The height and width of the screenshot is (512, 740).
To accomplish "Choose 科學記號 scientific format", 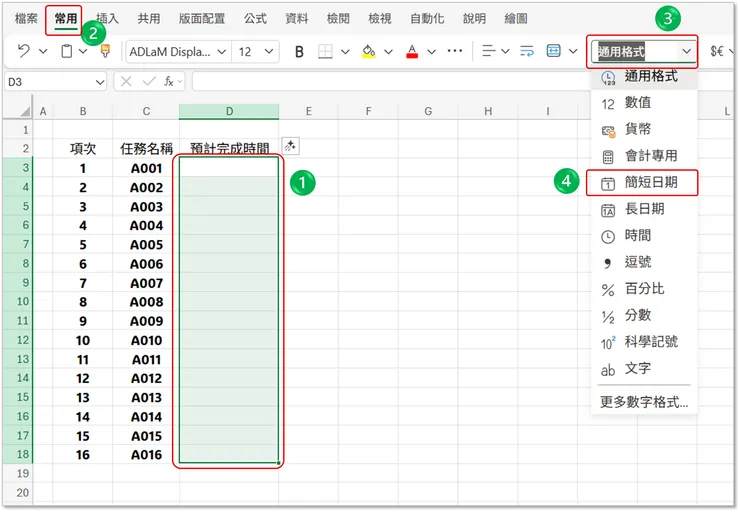I will [644, 341].
